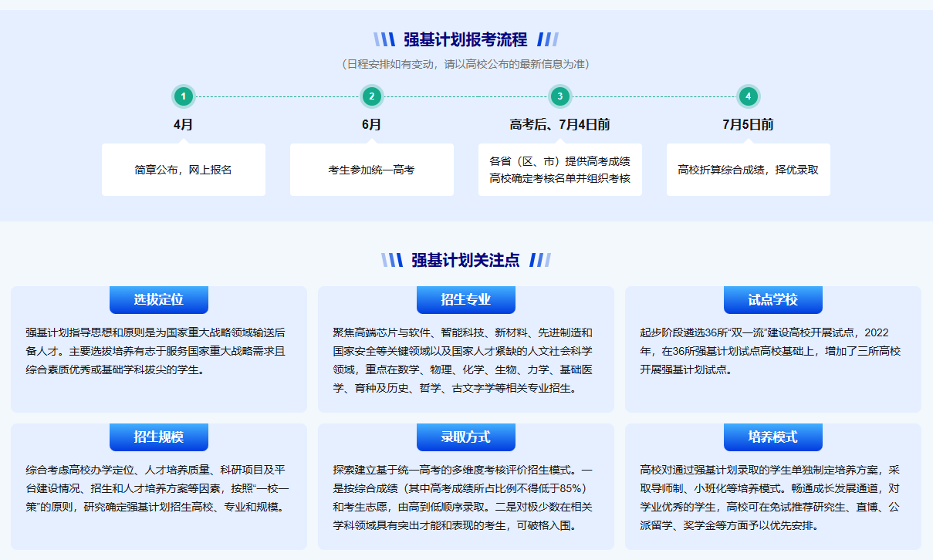Image resolution: width=933 pixels, height=560 pixels.
Task: Select the 招生专业 blue label
Action: coord(465,299)
